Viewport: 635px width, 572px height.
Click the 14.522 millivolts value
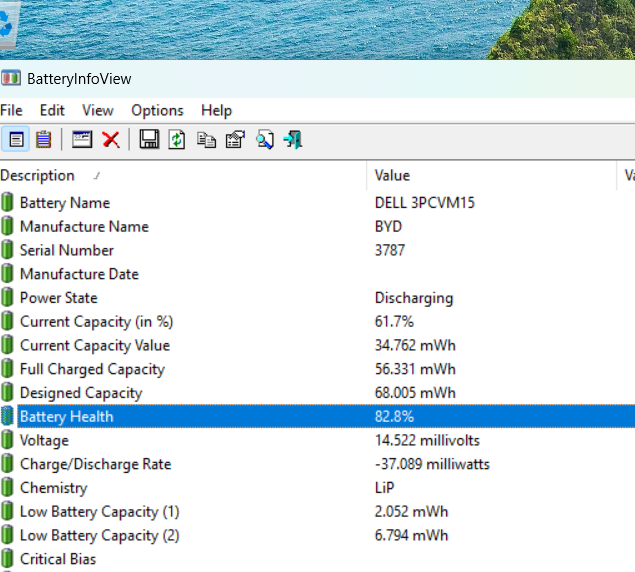(x=427, y=440)
